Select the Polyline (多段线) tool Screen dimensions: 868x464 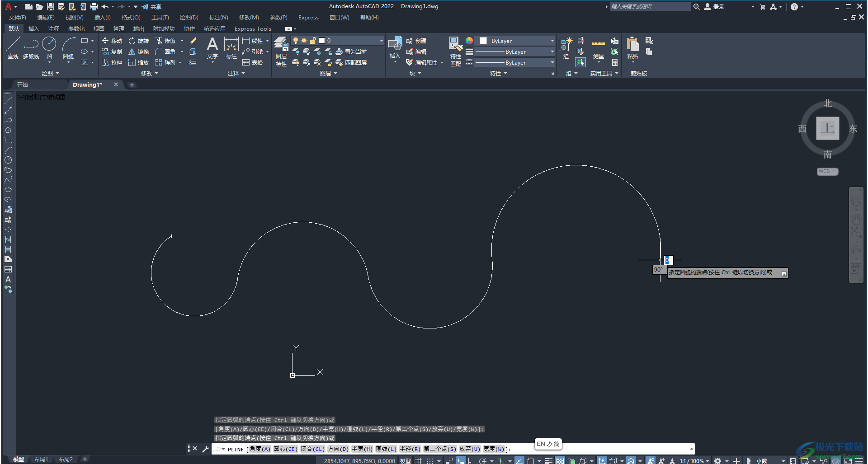(31, 48)
